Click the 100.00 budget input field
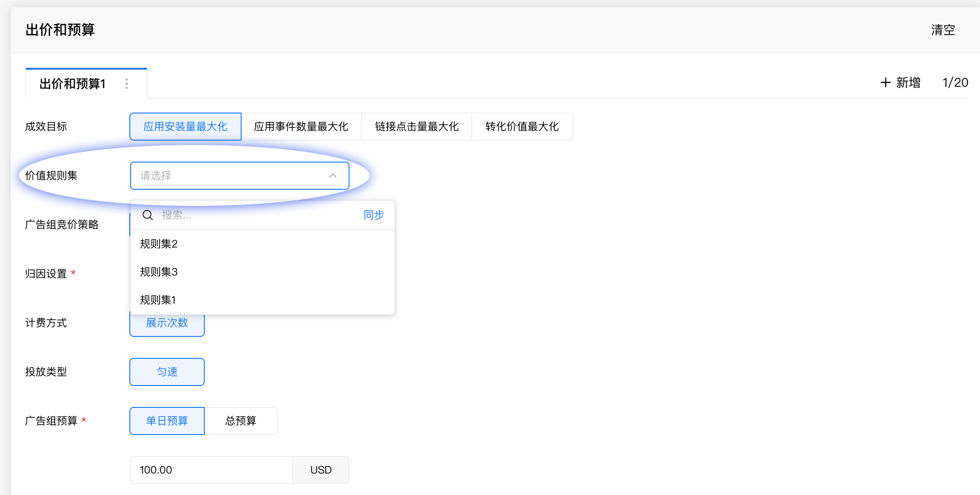 (x=211, y=470)
